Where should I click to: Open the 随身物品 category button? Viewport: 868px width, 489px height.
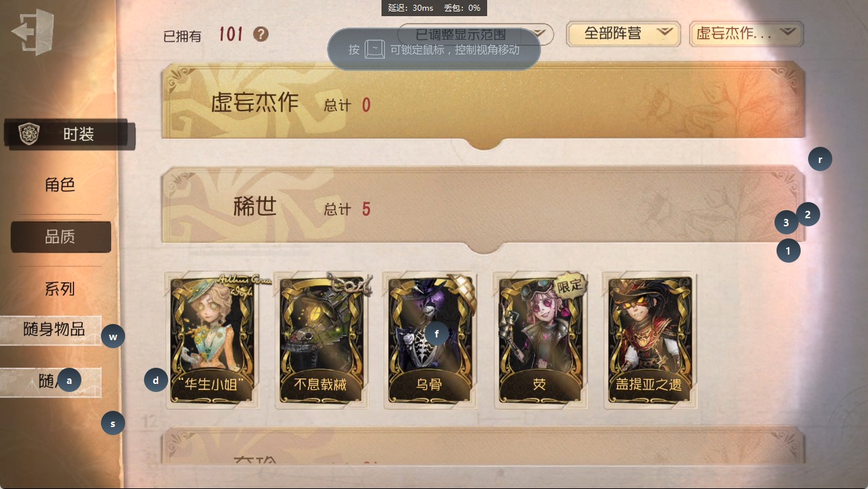click(x=51, y=330)
